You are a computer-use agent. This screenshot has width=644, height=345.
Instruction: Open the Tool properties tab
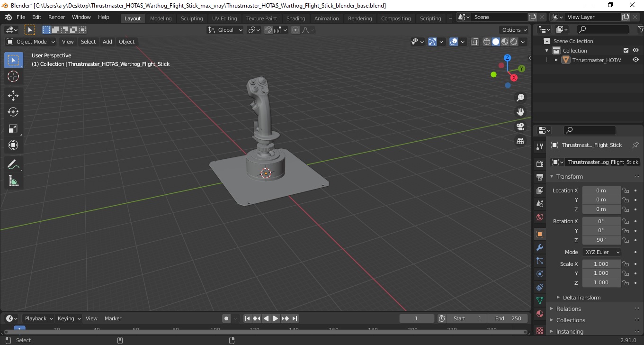pos(539,146)
